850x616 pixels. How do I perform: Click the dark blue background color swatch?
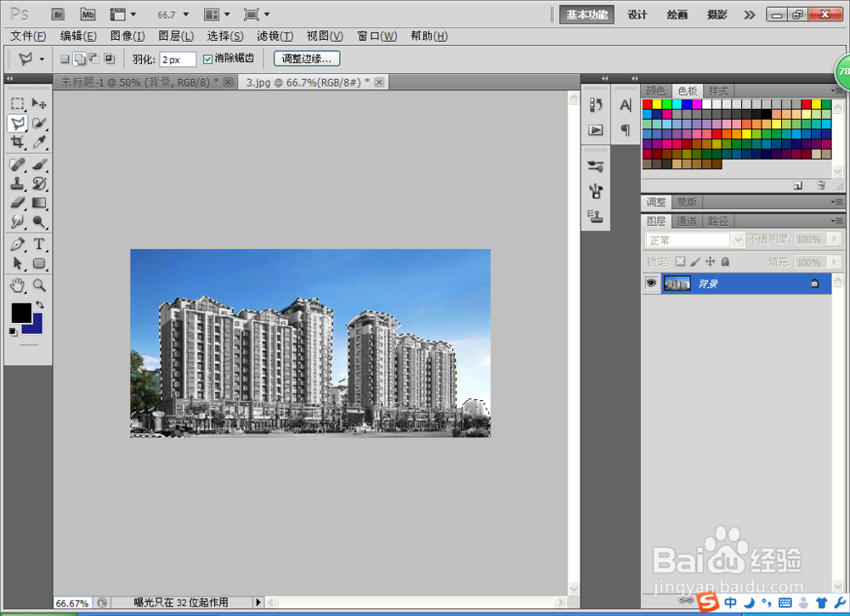coord(37,328)
